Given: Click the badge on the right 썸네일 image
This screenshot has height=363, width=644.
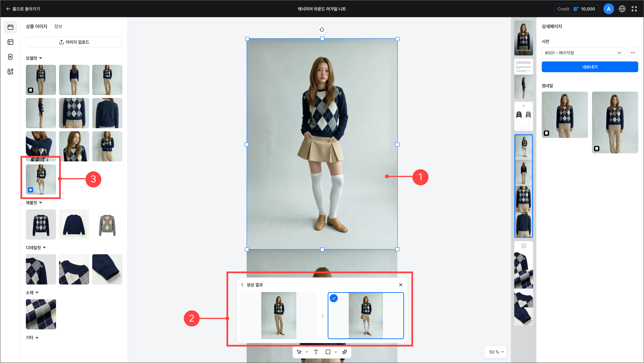Looking at the screenshot, I should click(597, 149).
